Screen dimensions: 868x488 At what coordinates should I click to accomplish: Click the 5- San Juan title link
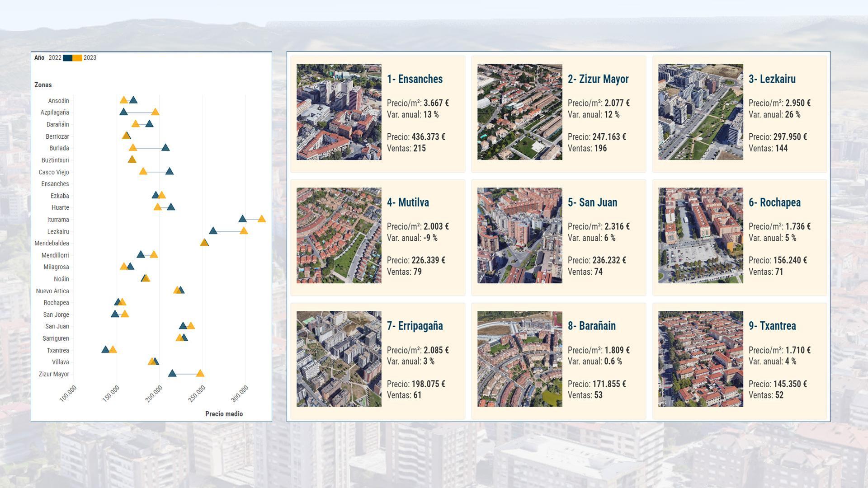tap(593, 203)
